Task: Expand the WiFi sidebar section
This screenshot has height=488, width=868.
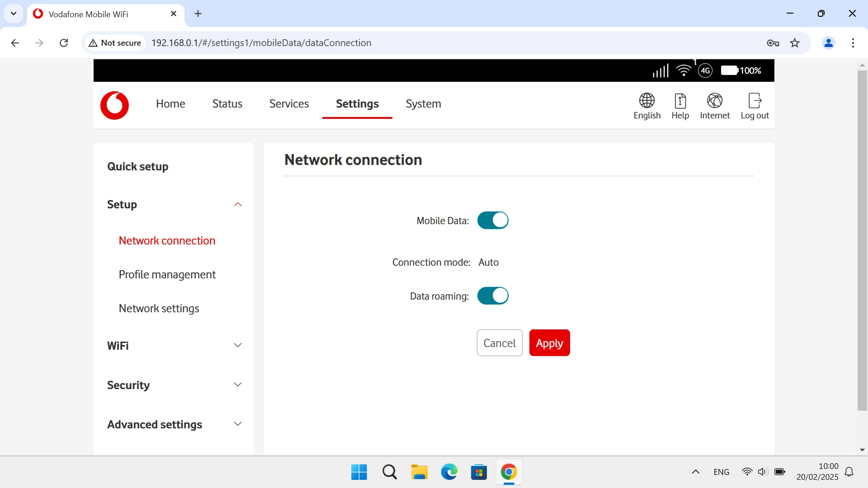Action: (238, 346)
